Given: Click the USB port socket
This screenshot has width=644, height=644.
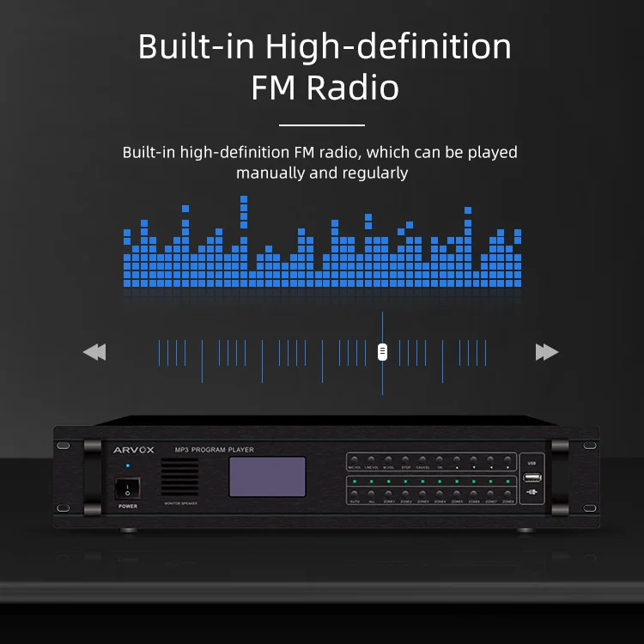Looking at the screenshot, I should [x=532, y=477].
